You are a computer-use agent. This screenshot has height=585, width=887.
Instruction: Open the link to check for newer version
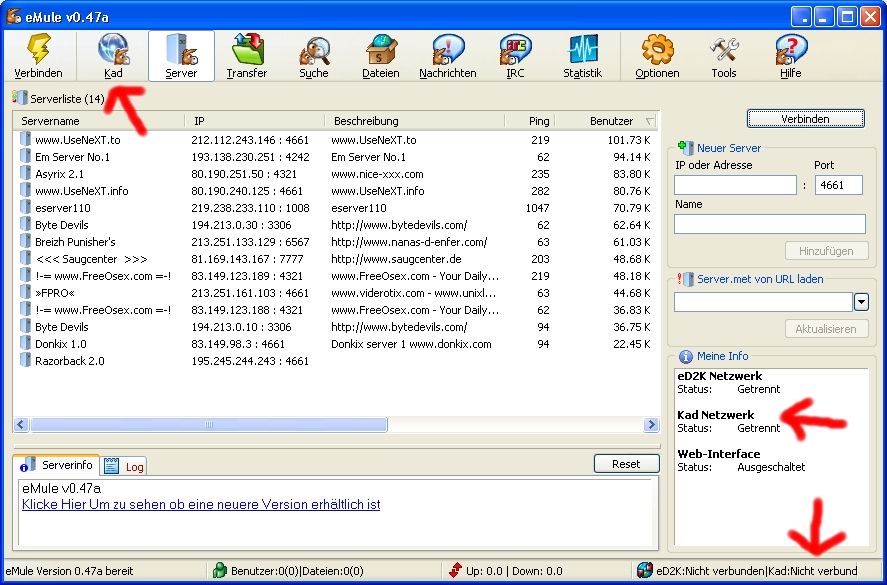(x=201, y=504)
